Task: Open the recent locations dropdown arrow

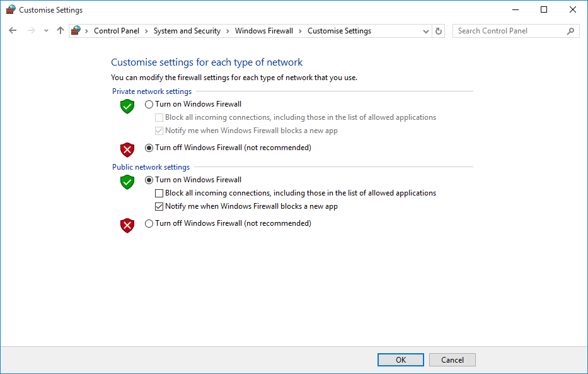Action: click(46, 31)
